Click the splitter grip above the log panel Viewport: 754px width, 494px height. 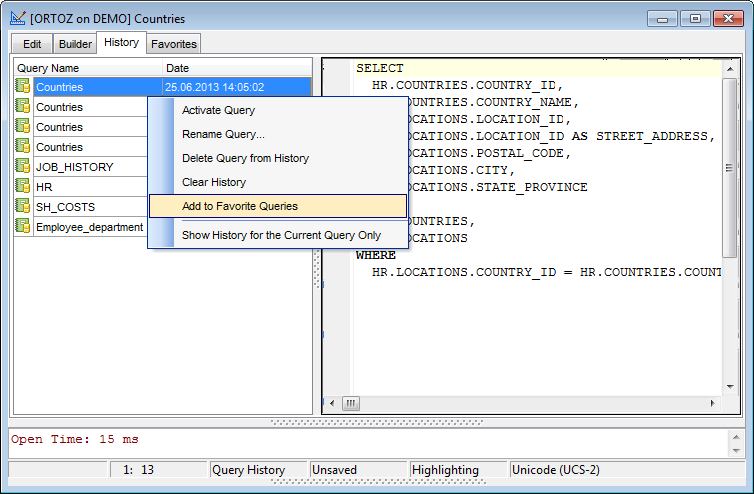377,422
